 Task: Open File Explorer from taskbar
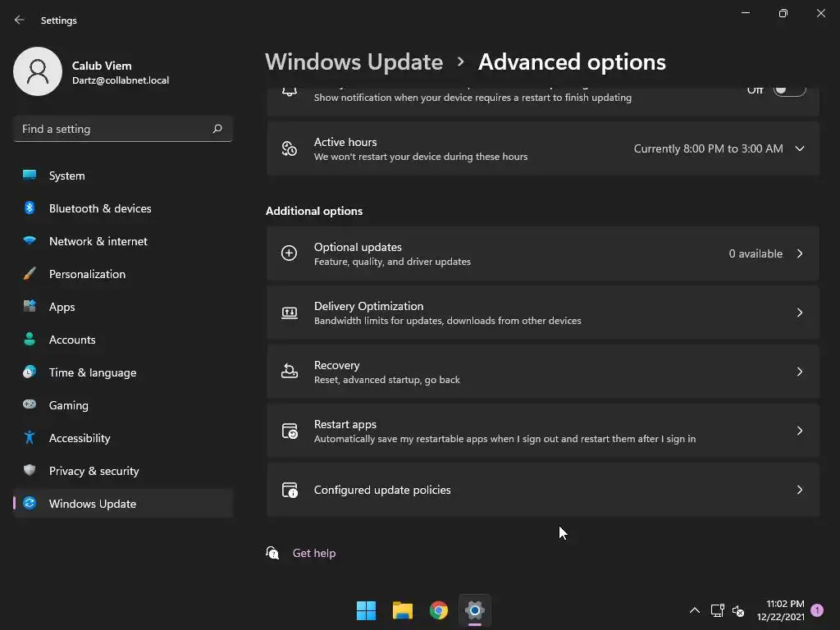click(402, 610)
